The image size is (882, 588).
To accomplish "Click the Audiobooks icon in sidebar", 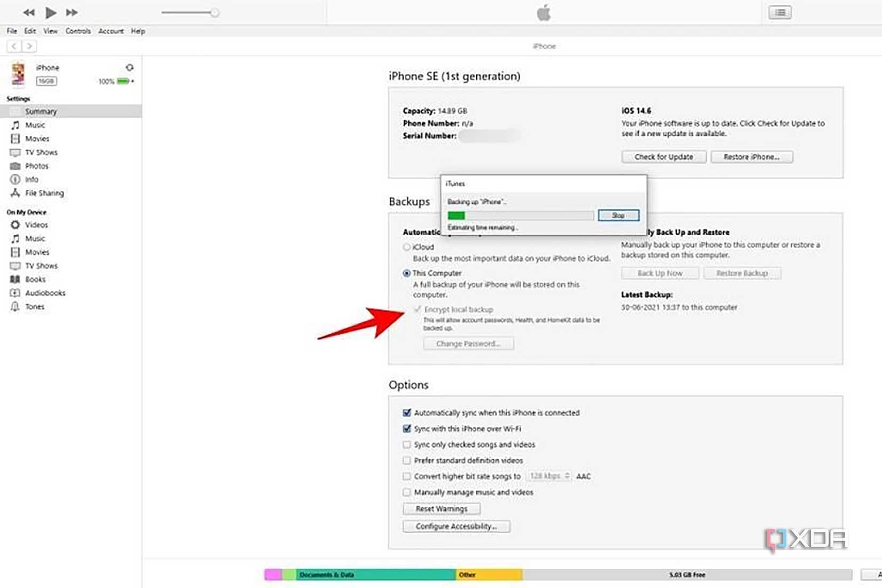I will [x=16, y=293].
